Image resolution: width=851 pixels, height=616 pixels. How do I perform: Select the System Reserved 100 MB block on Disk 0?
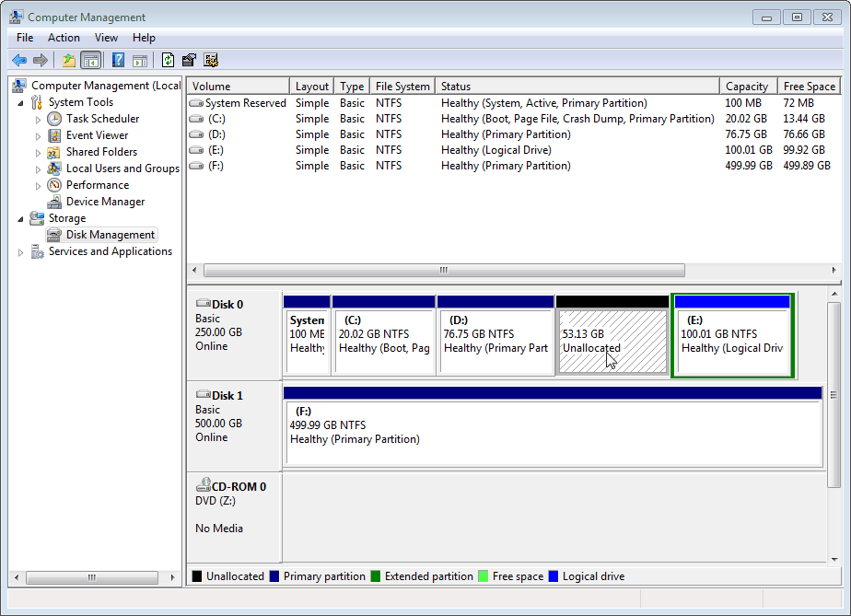point(307,335)
